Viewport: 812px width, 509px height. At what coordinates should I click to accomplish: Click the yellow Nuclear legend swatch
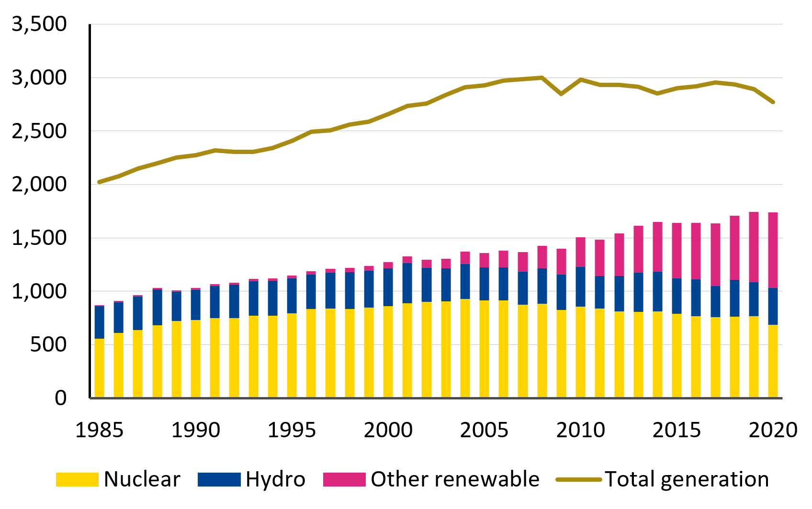(x=77, y=479)
